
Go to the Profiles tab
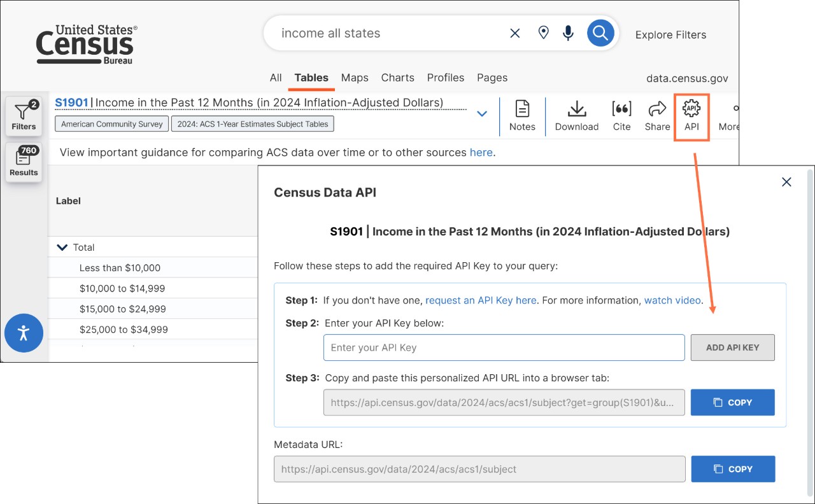[446, 78]
